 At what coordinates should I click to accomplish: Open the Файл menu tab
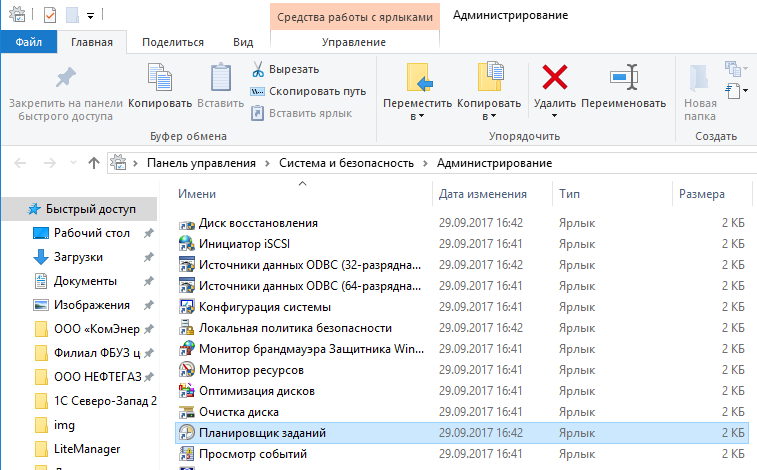[x=29, y=42]
